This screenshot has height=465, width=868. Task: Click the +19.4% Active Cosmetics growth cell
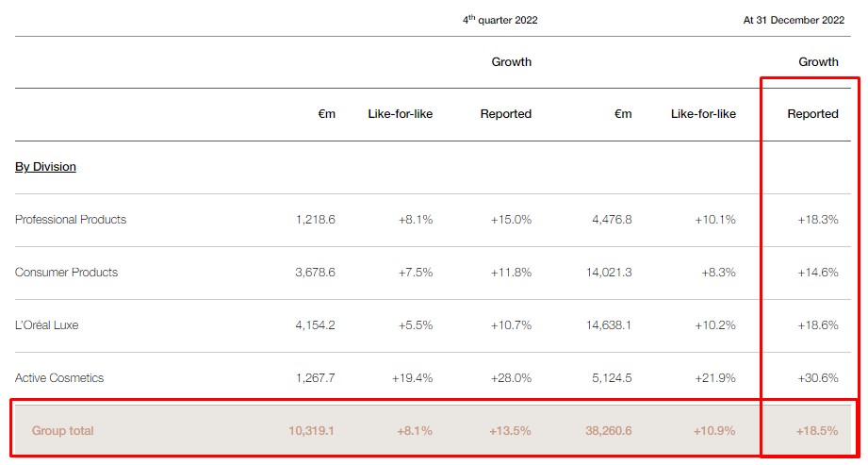point(412,378)
